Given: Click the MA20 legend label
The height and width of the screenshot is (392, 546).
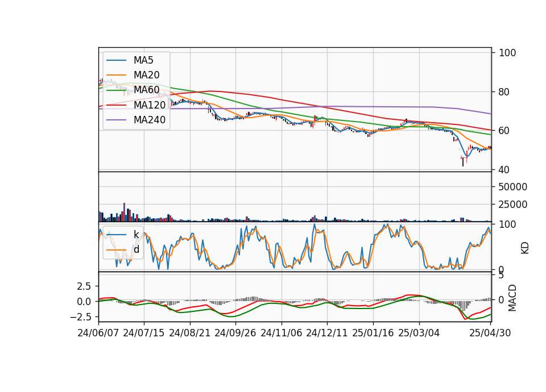Looking at the screenshot, I should tap(146, 75).
